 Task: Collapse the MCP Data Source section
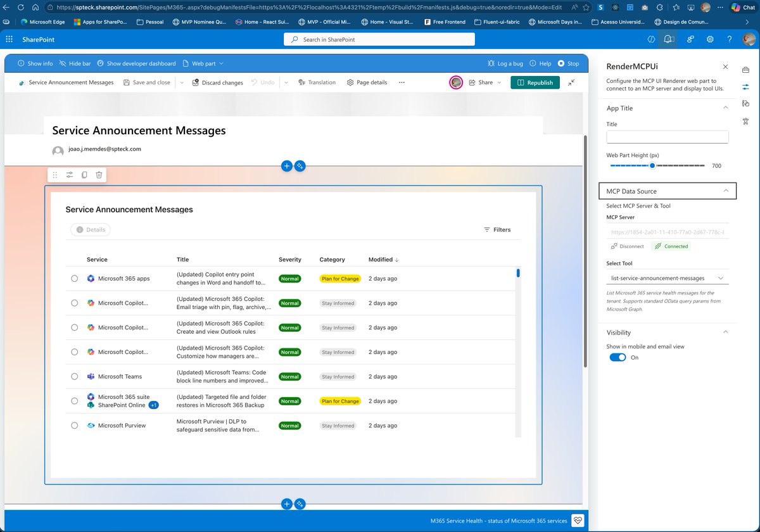click(726, 191)
